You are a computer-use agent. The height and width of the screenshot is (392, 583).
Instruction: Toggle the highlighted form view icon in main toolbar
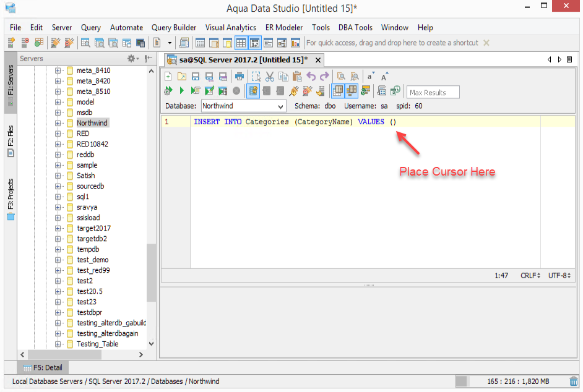point(255,43)
